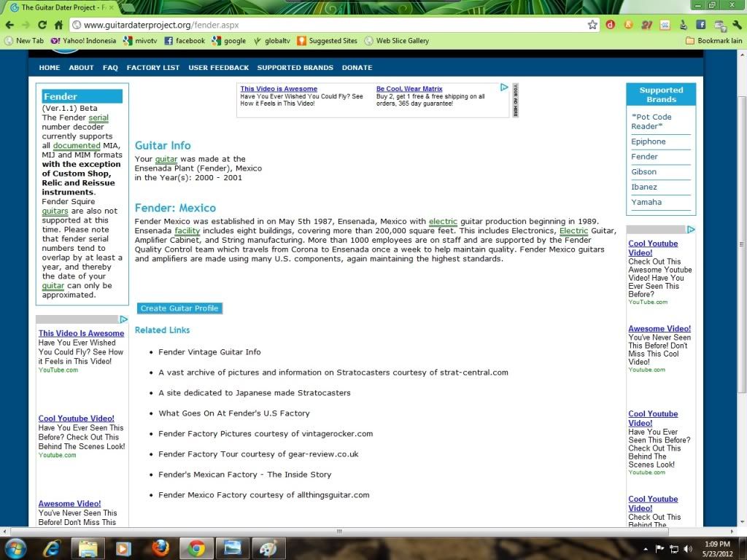Viewport: 747px width, 560px height.
Task: Open the google bookmark
Action: tap(229, 41)
